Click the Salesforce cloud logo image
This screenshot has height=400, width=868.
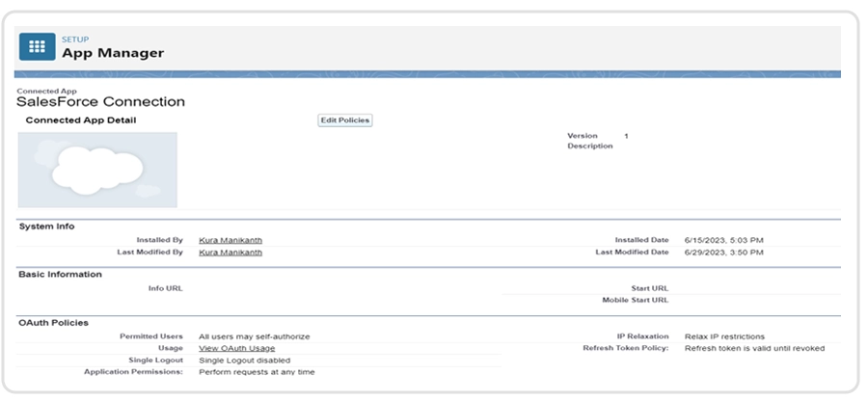tap(97, 170)
